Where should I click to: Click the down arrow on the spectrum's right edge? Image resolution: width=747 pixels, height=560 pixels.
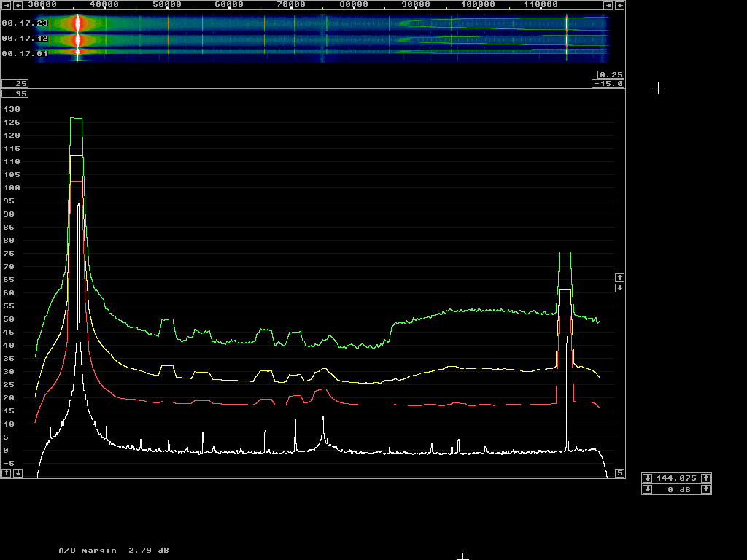(x=619, y=287)
